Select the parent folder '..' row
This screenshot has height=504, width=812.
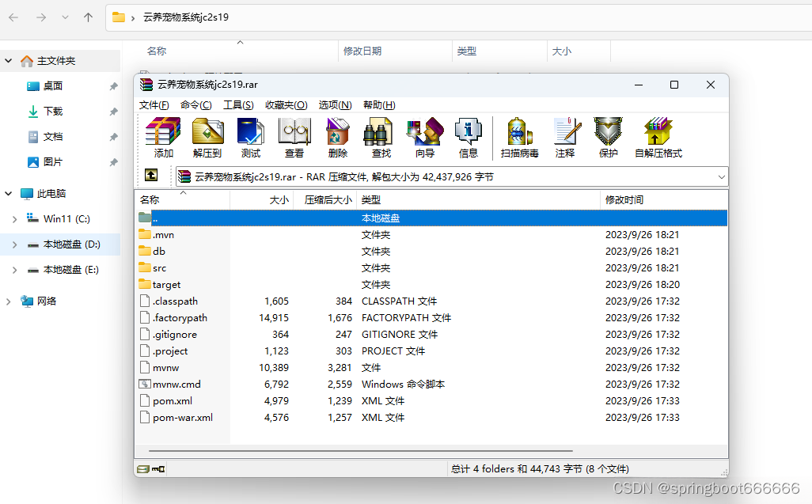431,218
